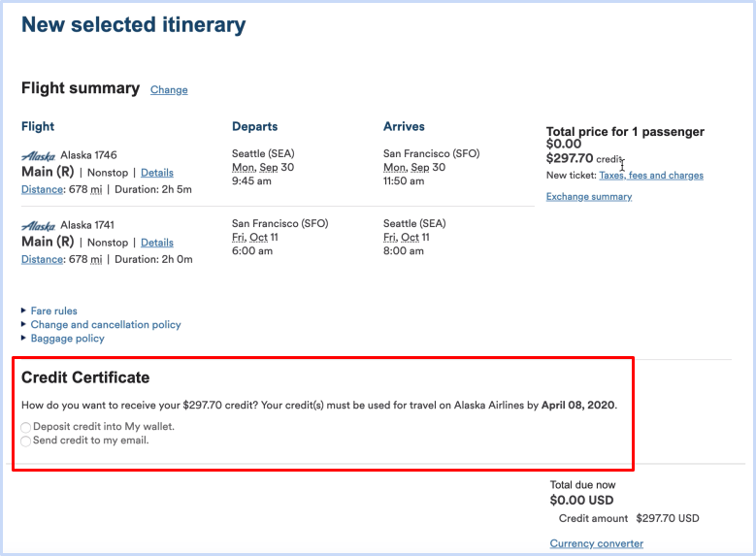Click the Fare rules disclosure triangle

(x=23, y=311)
